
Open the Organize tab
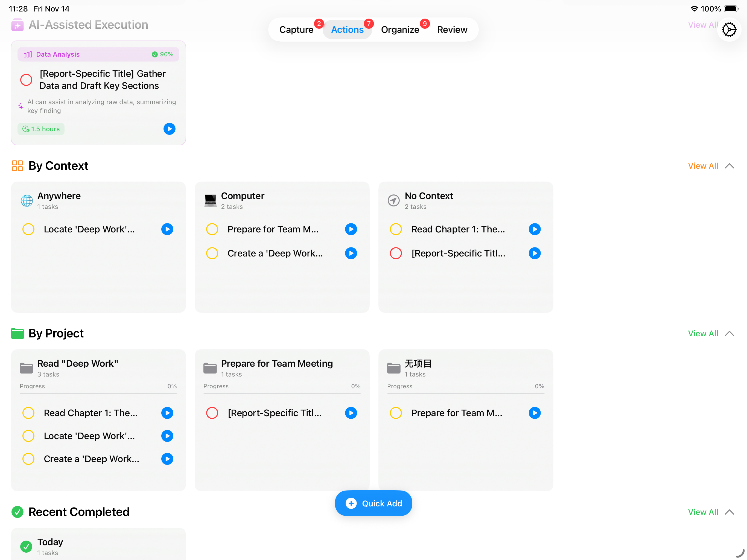(x=400, y=30)
